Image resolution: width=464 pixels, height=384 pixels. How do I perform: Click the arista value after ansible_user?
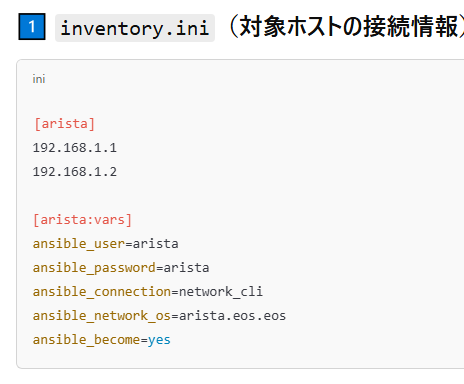[x=156, y=244]
